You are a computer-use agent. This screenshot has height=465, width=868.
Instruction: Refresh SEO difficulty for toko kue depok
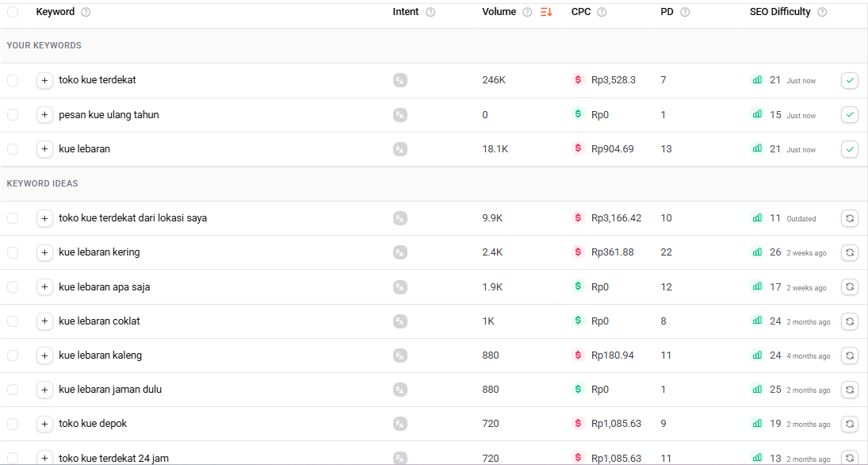[850, 424]
